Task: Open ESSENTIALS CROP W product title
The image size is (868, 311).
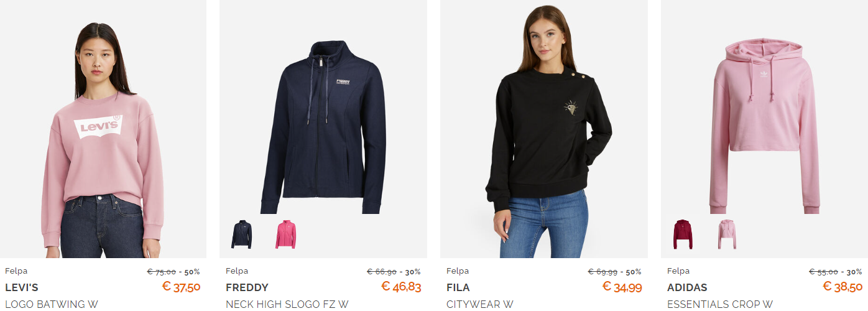Action: 720,304
